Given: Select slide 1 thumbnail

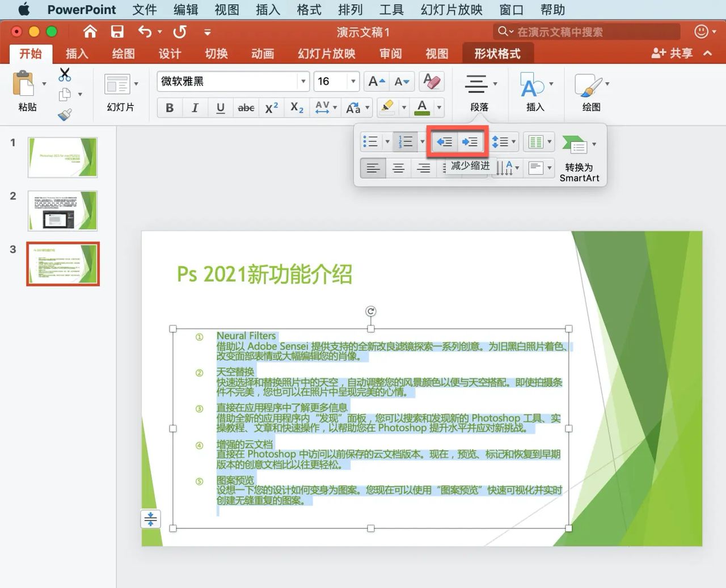Looking at the screenshot, I should [x=62, y=157].
